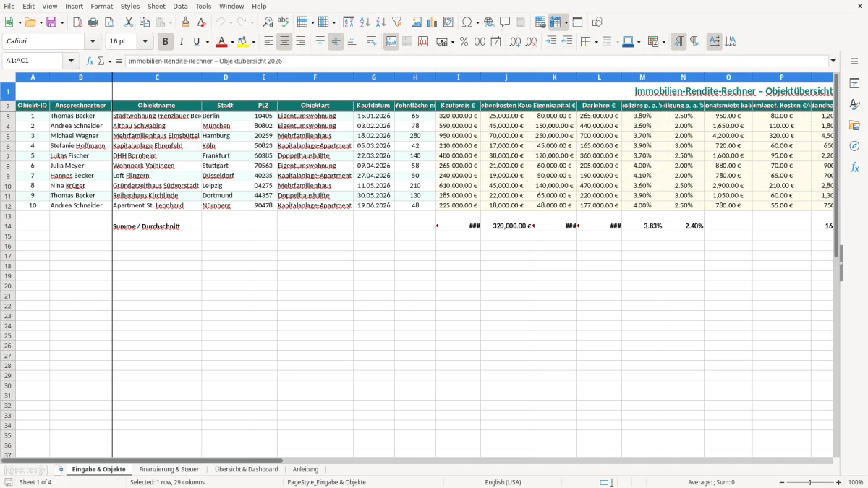Toggle Freeze Rows and Columns
Image resolution: width=868 pixels, height=488 pixels.
coord(556,22)
